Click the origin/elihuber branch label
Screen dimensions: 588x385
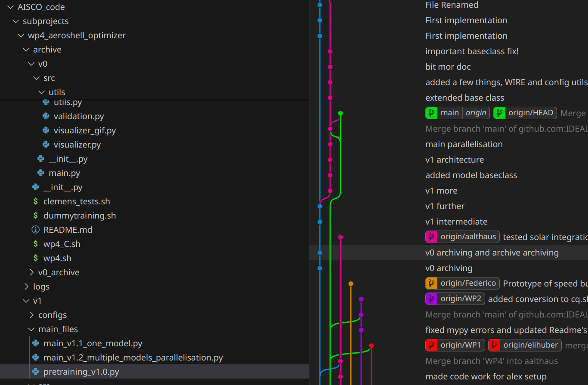click(531, 345)
